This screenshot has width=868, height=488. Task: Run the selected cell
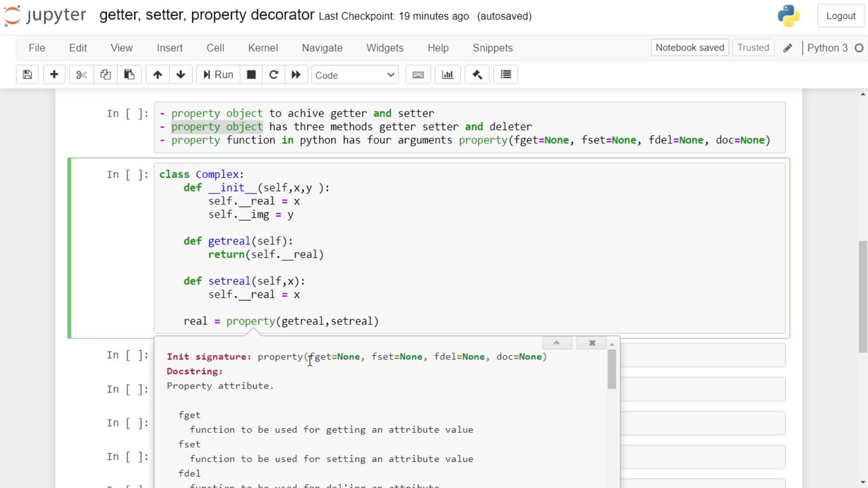coord(218,75)
